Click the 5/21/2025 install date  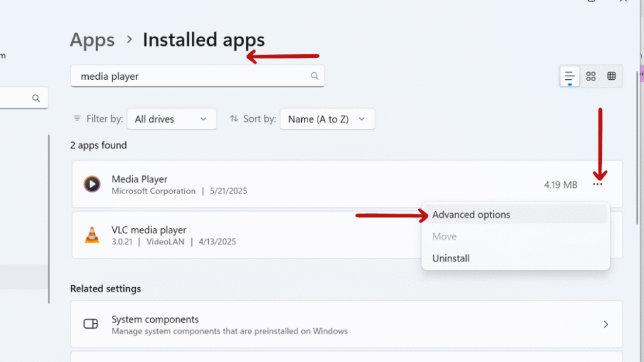pyautogui.click(x=228, y=191)
